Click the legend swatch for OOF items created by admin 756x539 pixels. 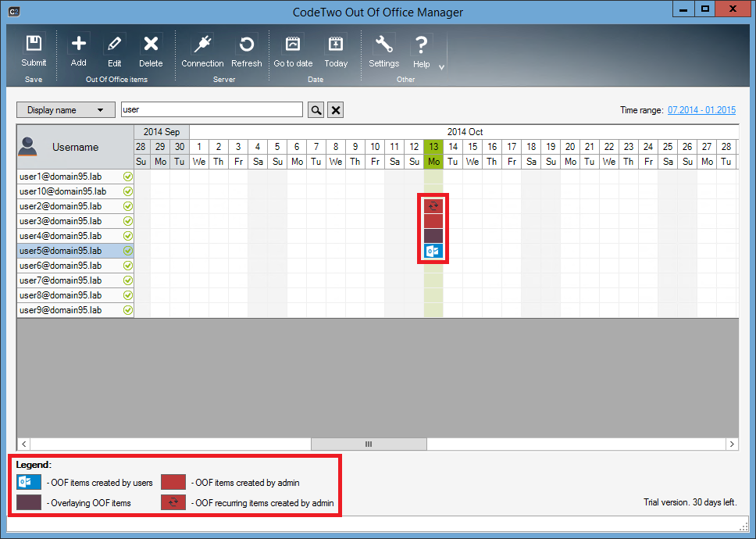(173, 482)
